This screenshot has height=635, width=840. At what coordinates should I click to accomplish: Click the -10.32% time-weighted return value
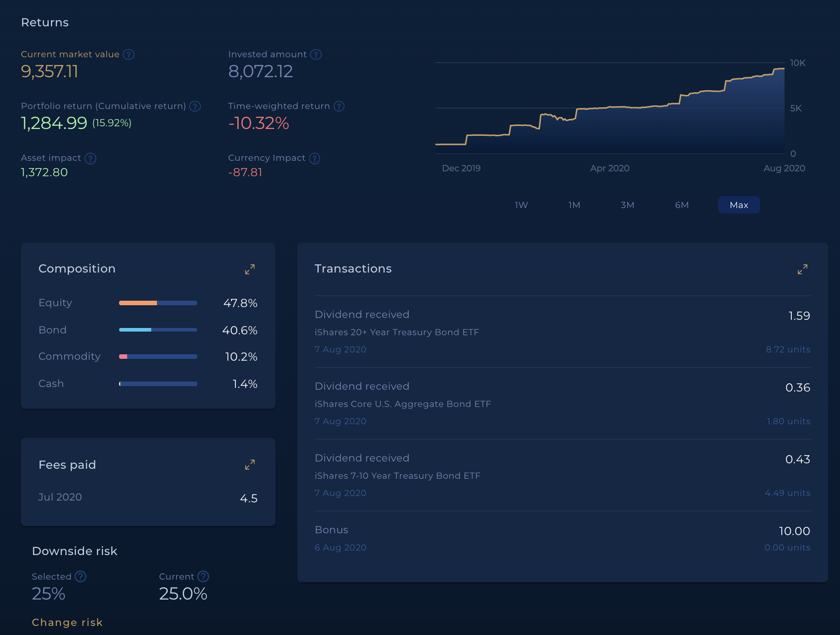tap(259, 123)
